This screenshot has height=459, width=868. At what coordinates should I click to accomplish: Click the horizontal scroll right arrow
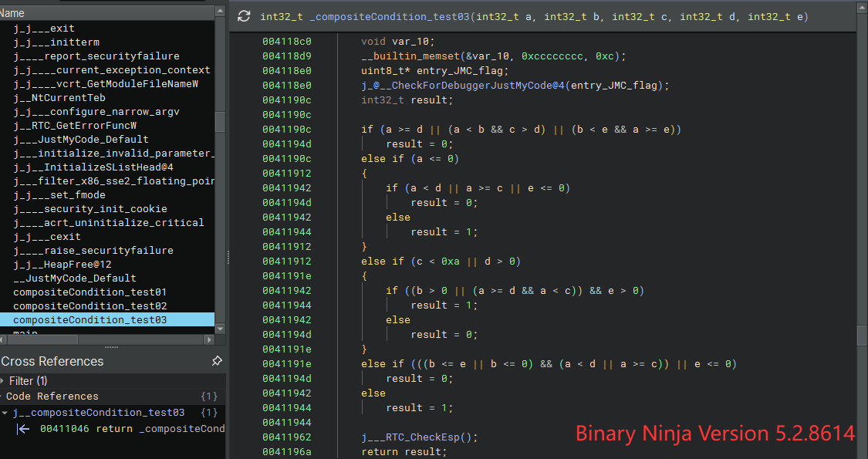click(208, 339)
